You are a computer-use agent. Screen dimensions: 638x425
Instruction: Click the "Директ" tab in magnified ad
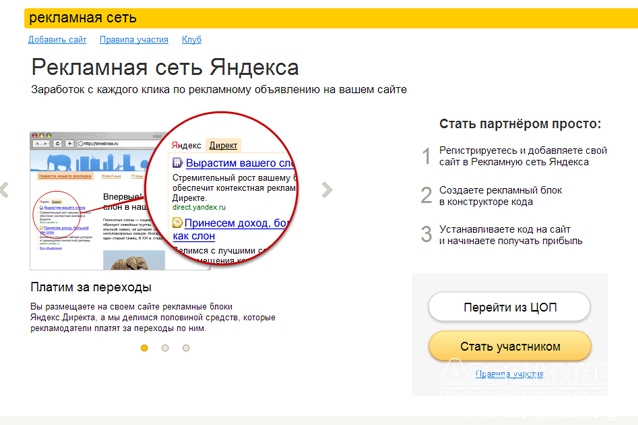pos(223,145)
